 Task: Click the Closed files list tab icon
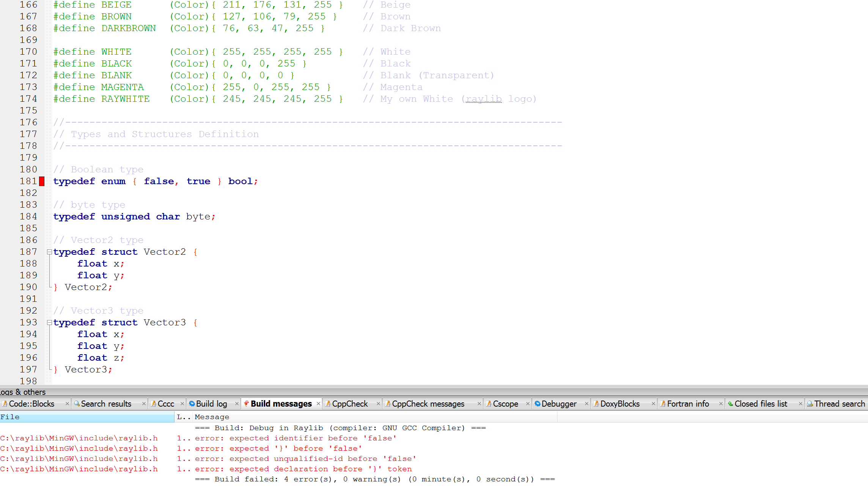[730, 404]
